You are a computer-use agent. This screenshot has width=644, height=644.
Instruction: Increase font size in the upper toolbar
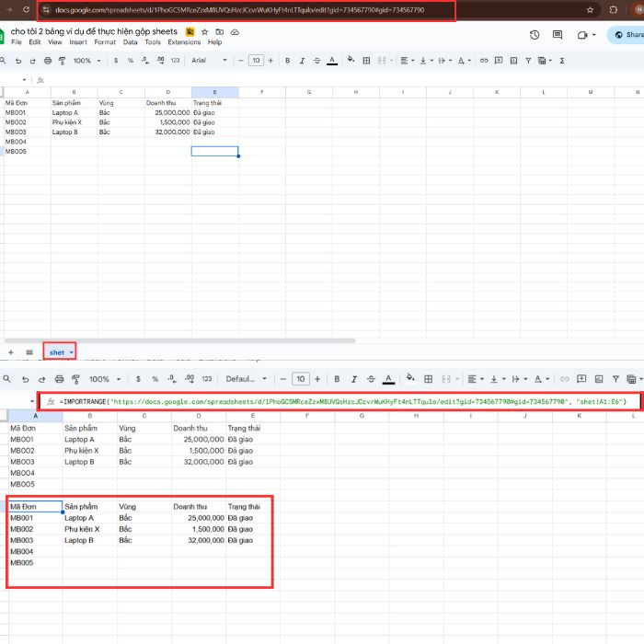[270, 61]
